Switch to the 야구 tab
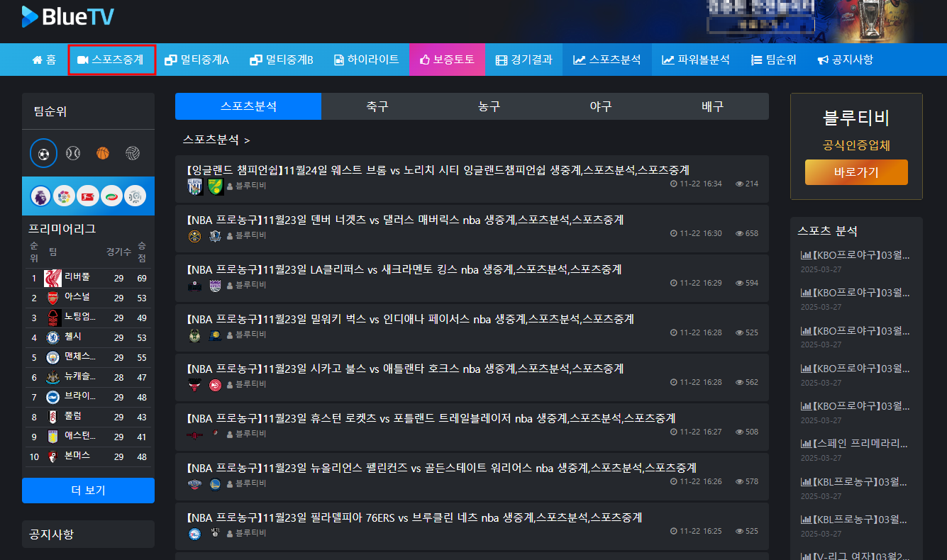The height and width of the screenshot is (560, 947). [601, 106]
